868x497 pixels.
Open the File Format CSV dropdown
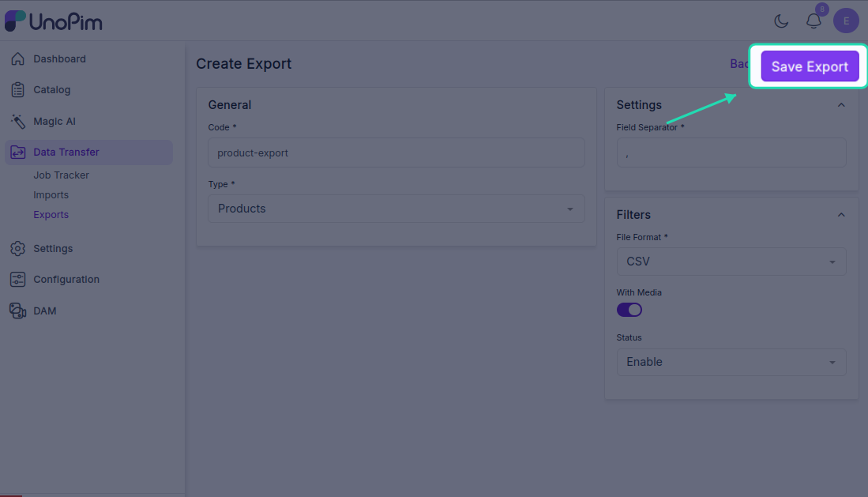tap(731, 262)
